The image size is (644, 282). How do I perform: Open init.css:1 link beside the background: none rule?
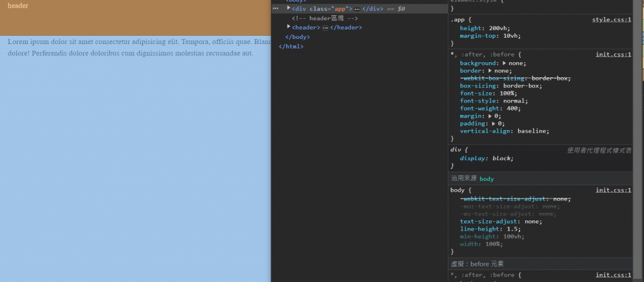pos(614,55)
